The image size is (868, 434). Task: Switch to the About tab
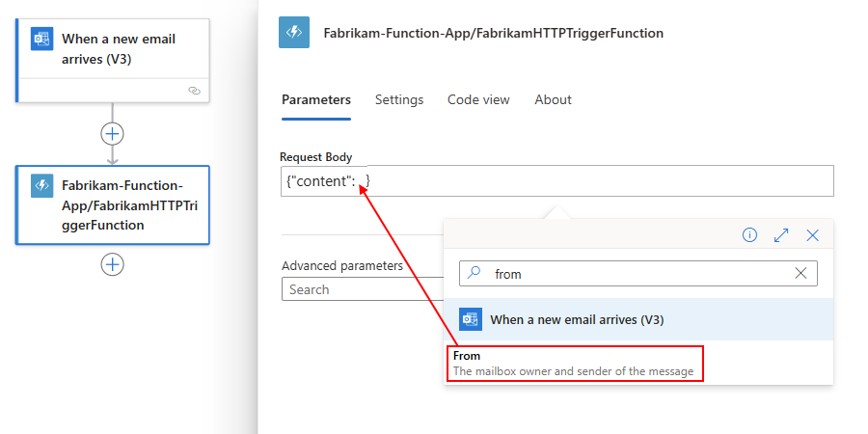[553, 100]
